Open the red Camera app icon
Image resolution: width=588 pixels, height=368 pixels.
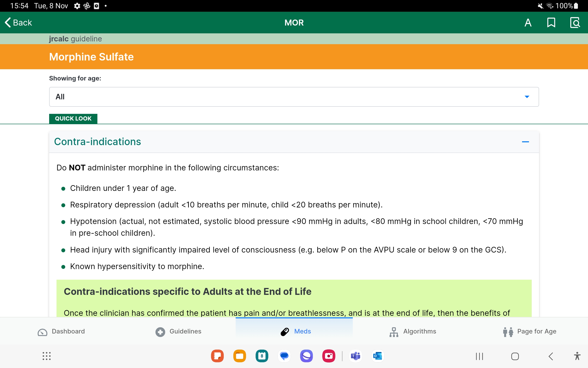click(329, 356)
